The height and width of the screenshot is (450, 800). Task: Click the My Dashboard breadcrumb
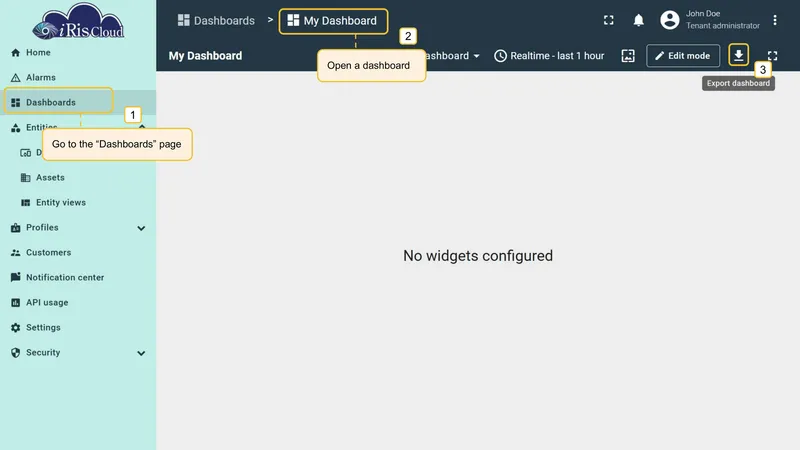(333, 21)
